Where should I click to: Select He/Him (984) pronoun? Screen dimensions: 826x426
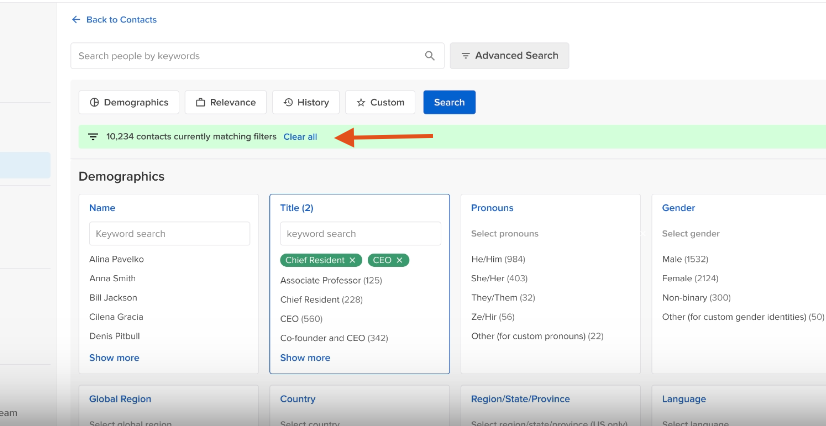tap(498, 259)
